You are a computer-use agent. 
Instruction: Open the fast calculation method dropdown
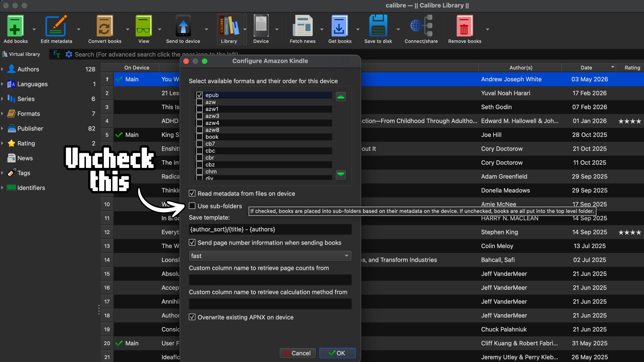tap(270, 256)
